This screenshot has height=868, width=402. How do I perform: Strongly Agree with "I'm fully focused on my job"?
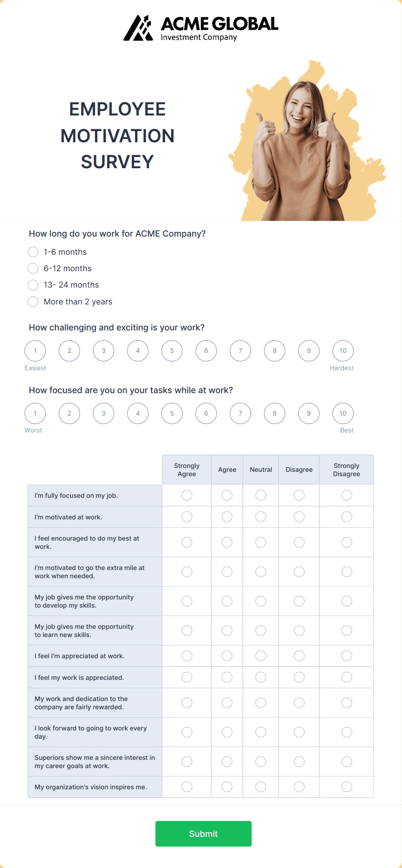pyautogui.click(x=186, y=495)
